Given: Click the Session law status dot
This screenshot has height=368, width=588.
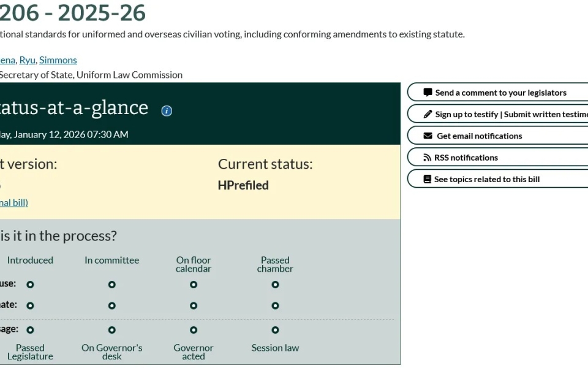Looking at the screenshot, I should click(275, 330).
